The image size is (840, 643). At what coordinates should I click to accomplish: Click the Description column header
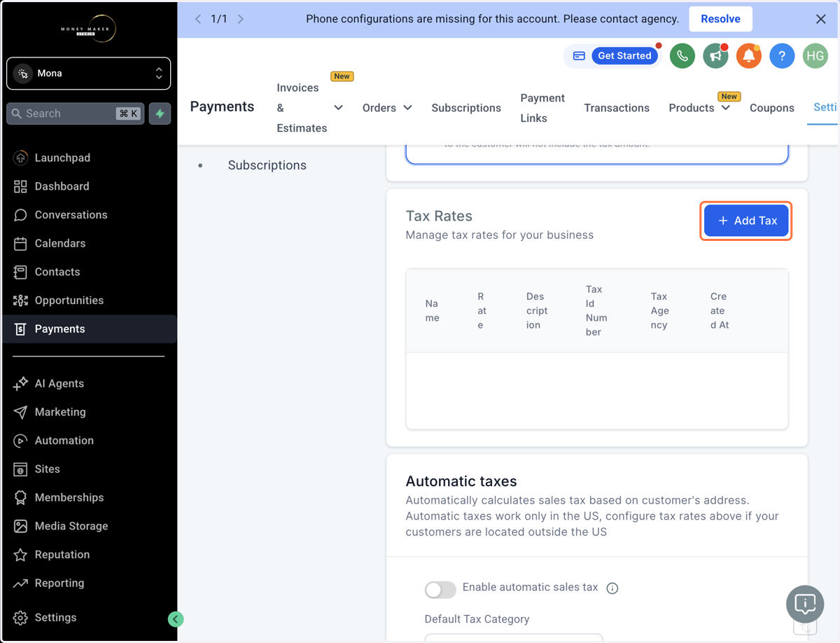tap(537, 311)
